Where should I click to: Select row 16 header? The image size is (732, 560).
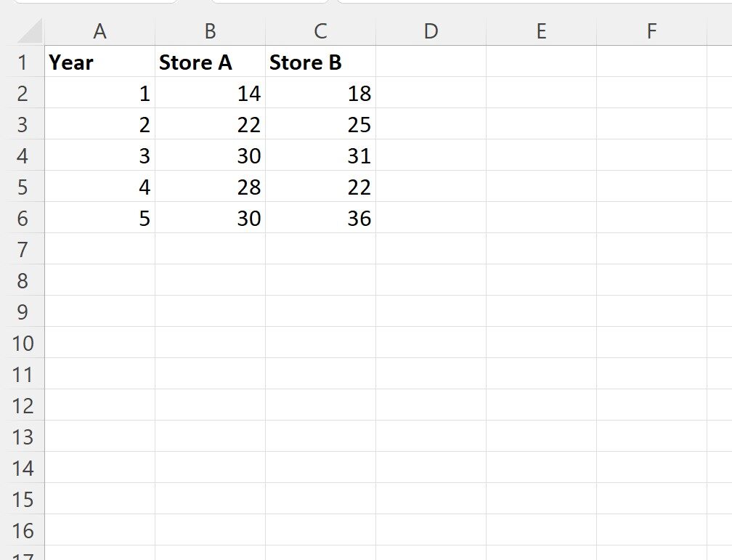(x=22, y=530)
